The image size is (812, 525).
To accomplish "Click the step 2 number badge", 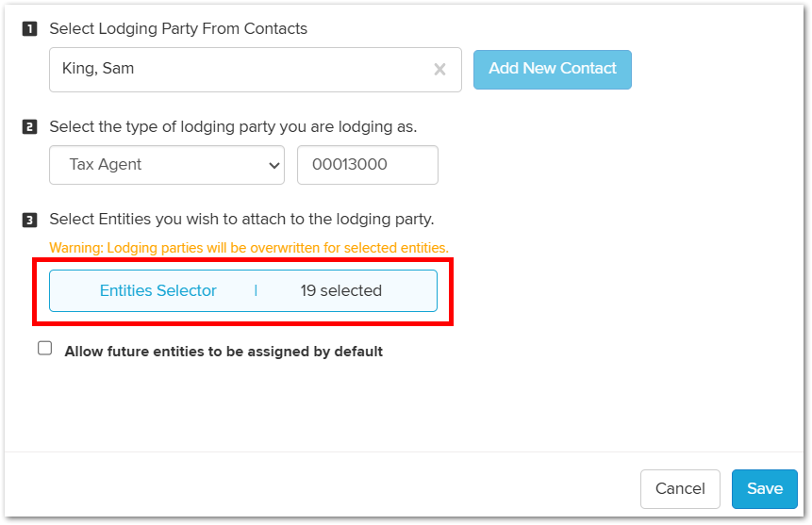I will coord(29,127).
